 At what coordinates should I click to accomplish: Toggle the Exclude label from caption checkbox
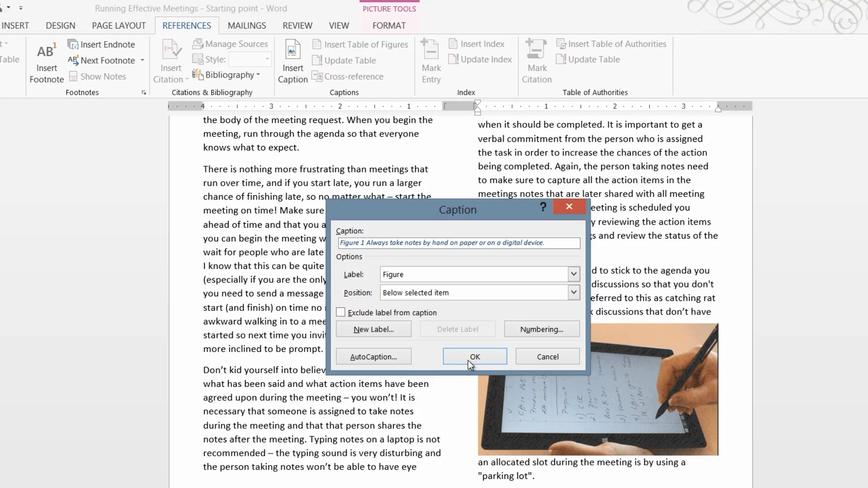[x=341, y=312]
